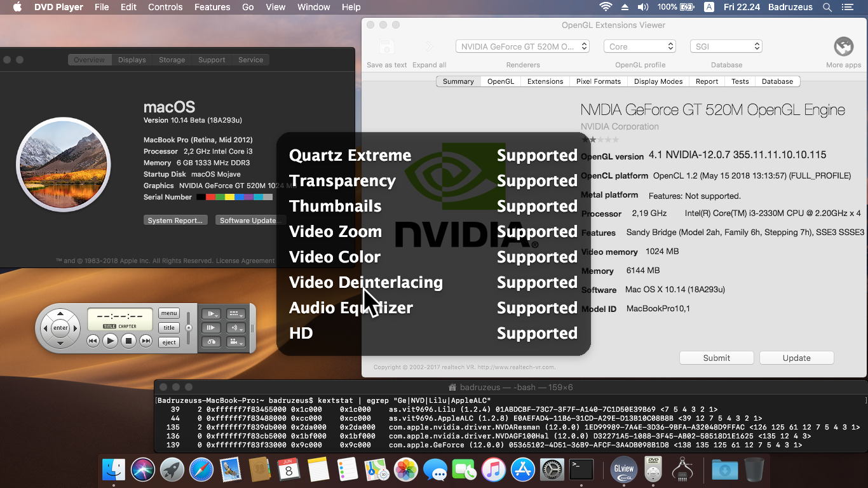
Task: Open FaceTime from the Dock
Action: (465, 470)
